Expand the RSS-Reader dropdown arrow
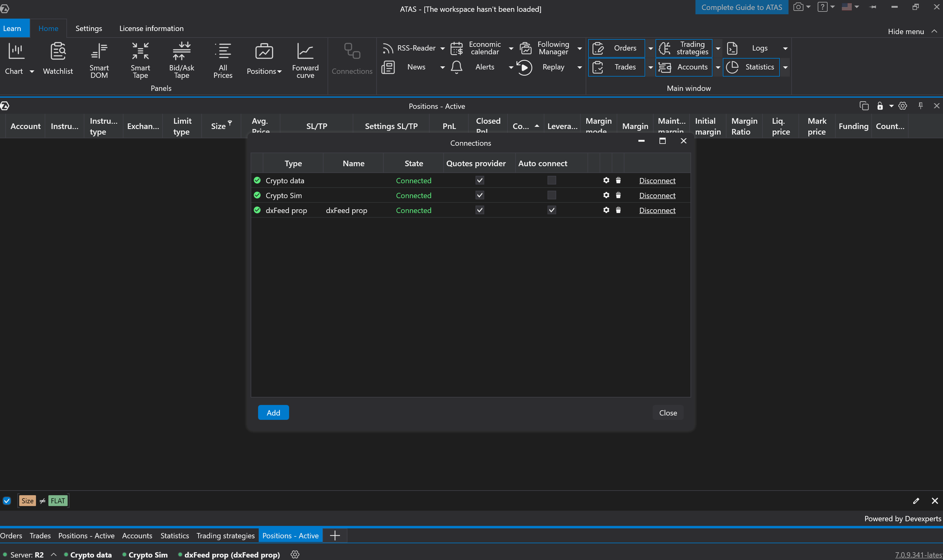This screenshot has width=943, height=560. point(442,48)
